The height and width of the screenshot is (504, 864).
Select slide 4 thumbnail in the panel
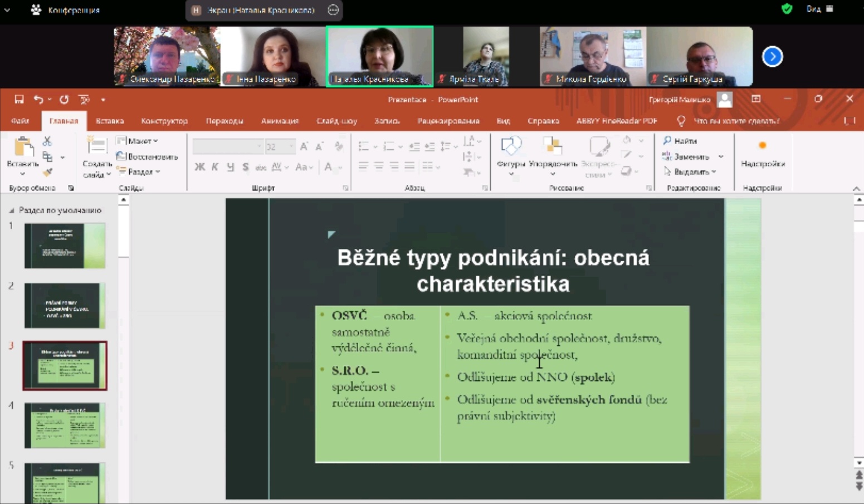(x=65, y=425)
